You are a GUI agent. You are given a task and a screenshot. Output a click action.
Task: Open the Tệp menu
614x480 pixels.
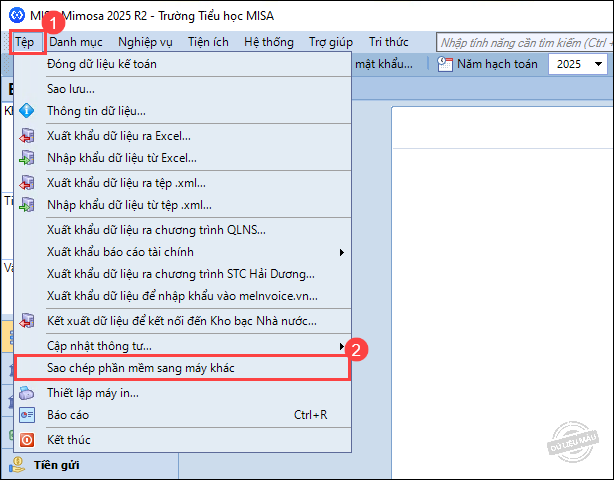point(25,42)
